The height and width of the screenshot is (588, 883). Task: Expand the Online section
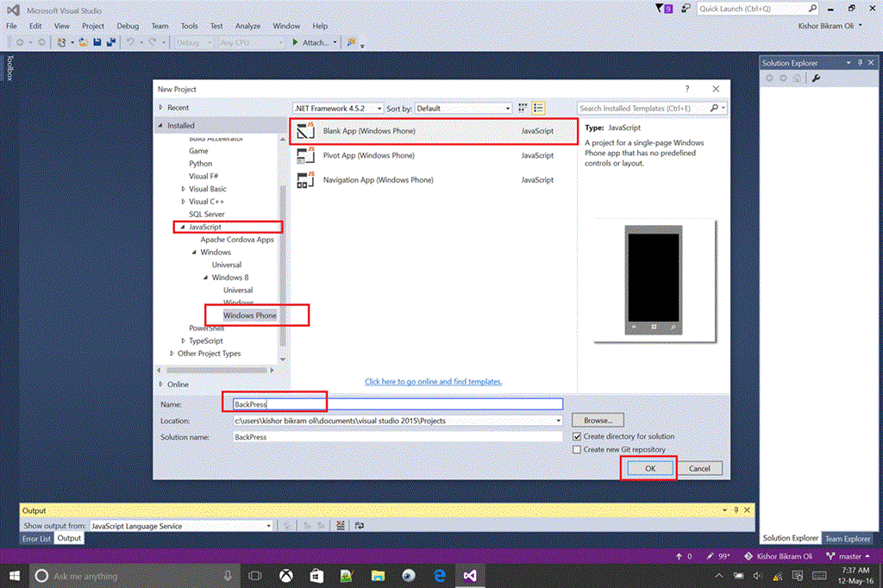pyautogui.click(x=161, y=385)
